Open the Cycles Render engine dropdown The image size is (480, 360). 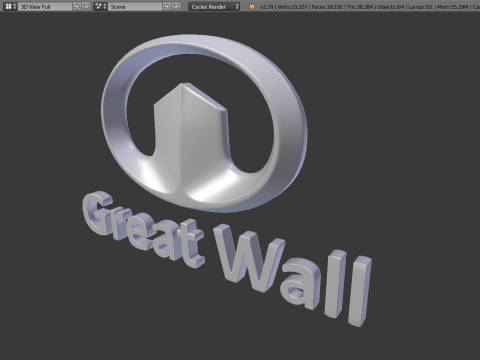point(214,6)
